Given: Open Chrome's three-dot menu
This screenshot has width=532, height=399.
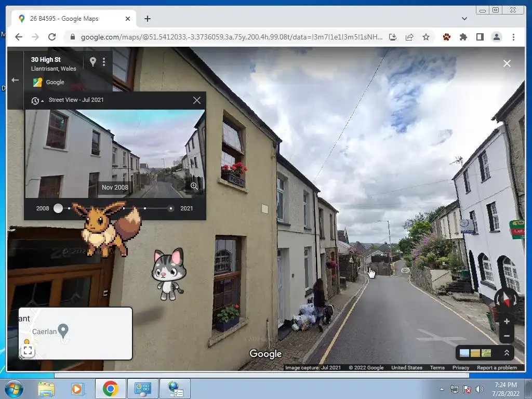Looking at the screenshot, I should click(513, 37).
